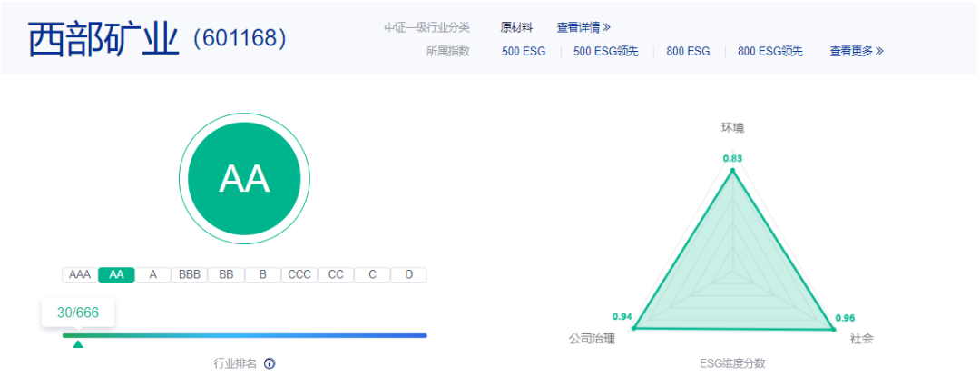
Task: Click the green triangle rank marker
Action: pos(78,343)
